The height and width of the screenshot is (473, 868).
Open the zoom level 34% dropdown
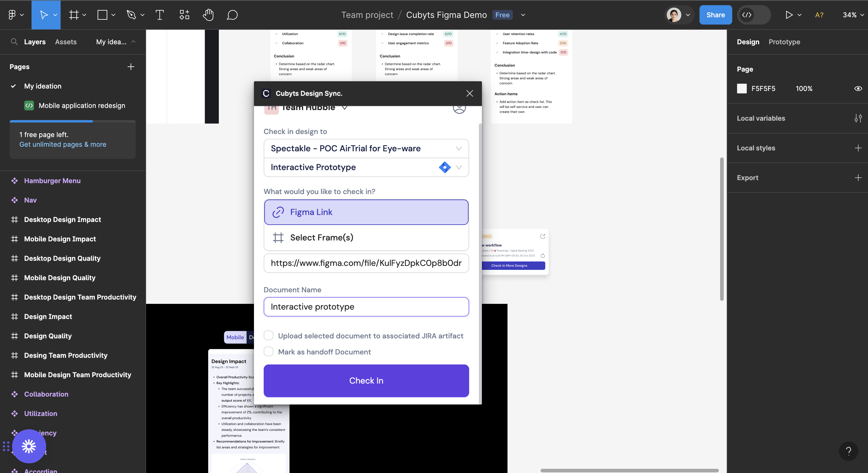[853, 15]
